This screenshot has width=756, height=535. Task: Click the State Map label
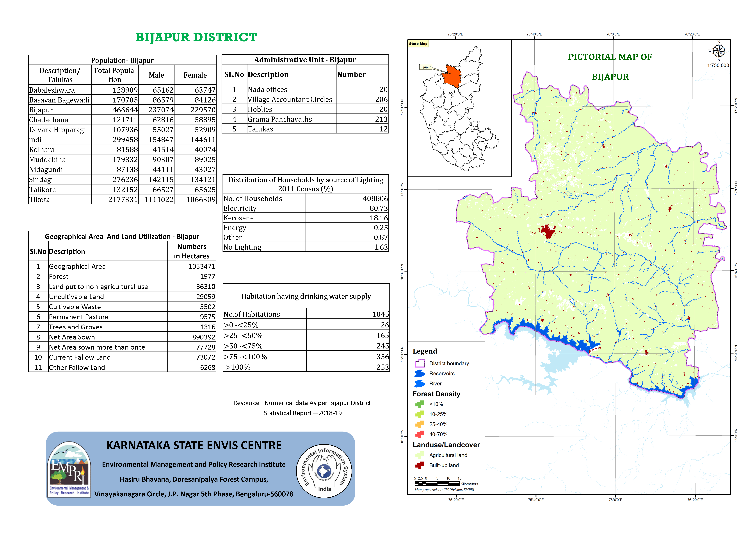pyautogui.click(x=418, y=43)
